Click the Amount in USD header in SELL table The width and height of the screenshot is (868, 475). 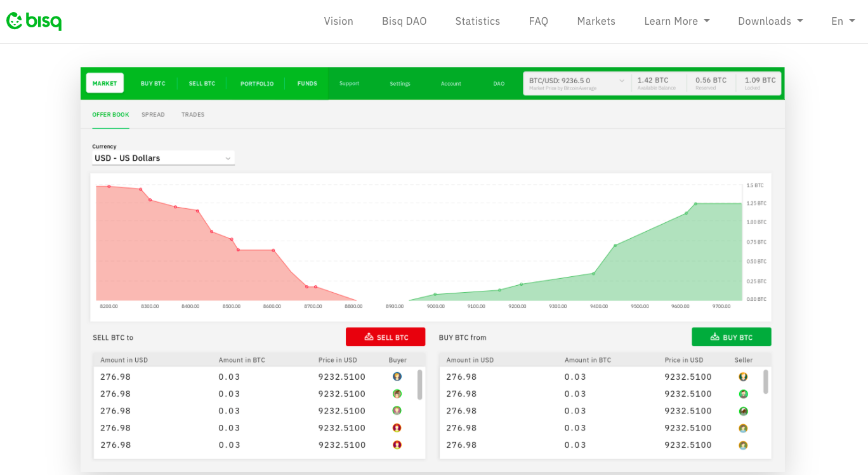[x=124, y=360]
